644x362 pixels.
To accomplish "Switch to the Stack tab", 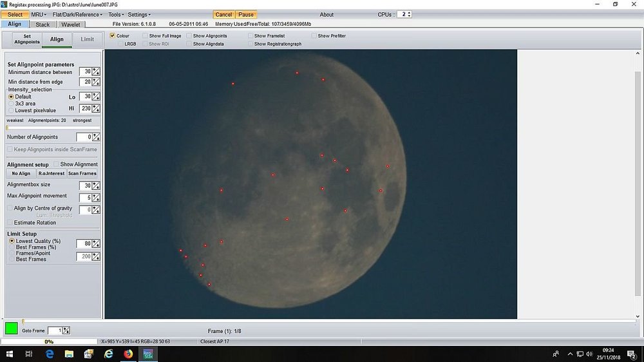I will coord(43,24).
